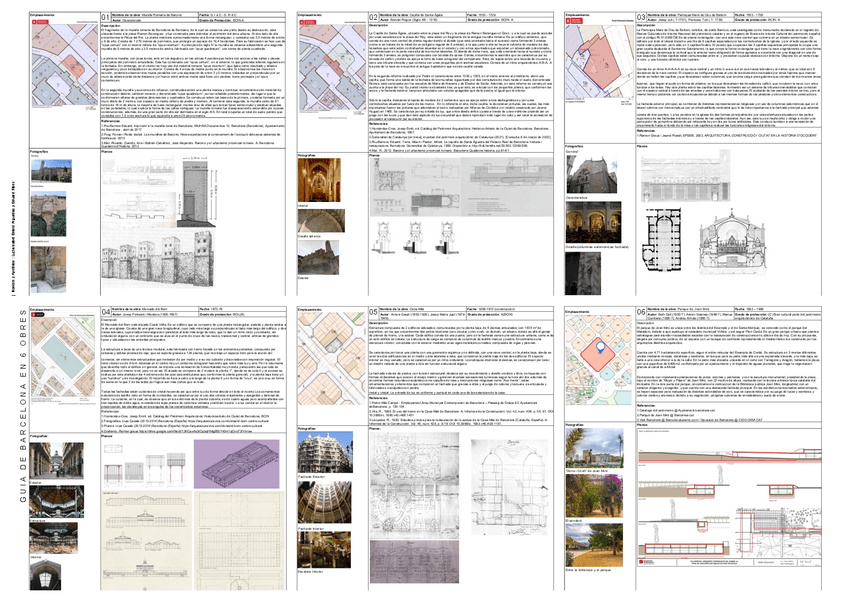Click the 'Fachada Exterior' caption in card 05

312,477
